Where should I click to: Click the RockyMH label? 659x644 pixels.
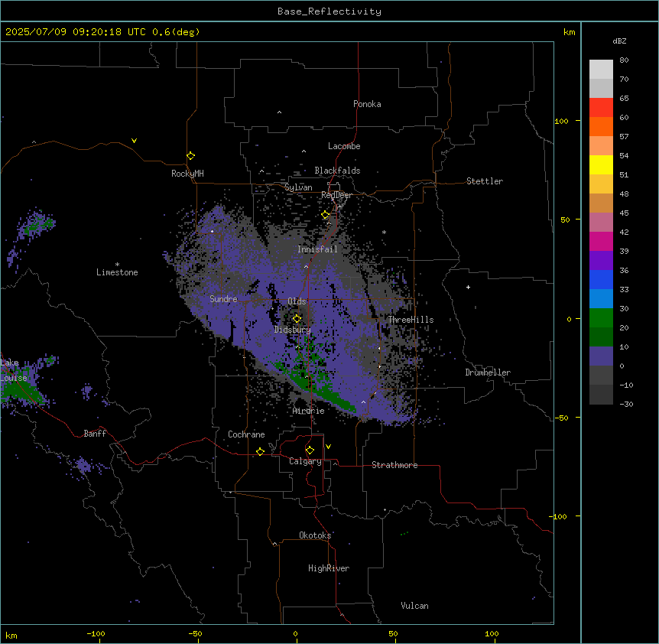[187, 174]
